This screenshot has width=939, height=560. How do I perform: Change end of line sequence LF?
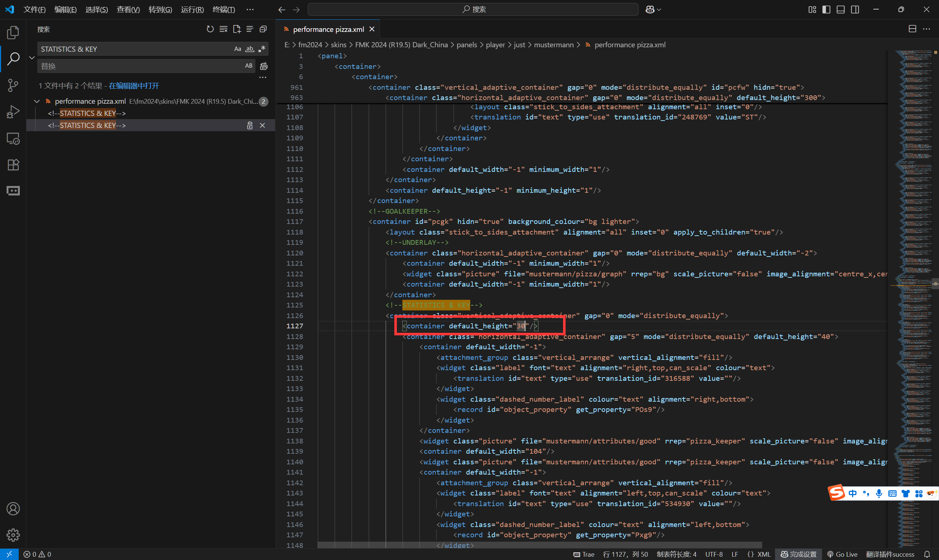coord(734,555)
